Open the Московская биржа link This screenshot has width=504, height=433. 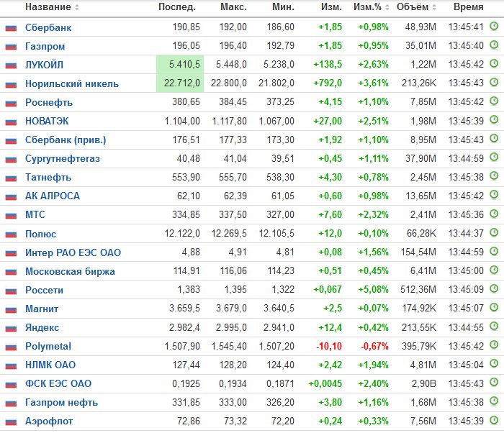[70, 271]
